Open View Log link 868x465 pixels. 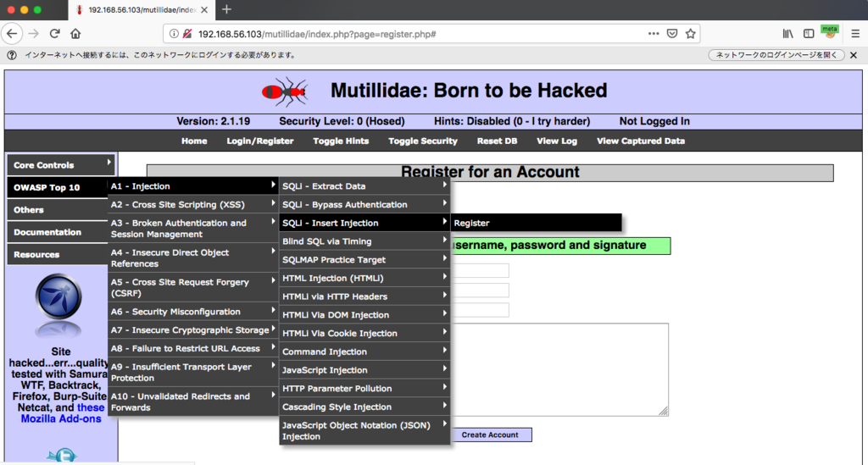(x=557, y=141)
